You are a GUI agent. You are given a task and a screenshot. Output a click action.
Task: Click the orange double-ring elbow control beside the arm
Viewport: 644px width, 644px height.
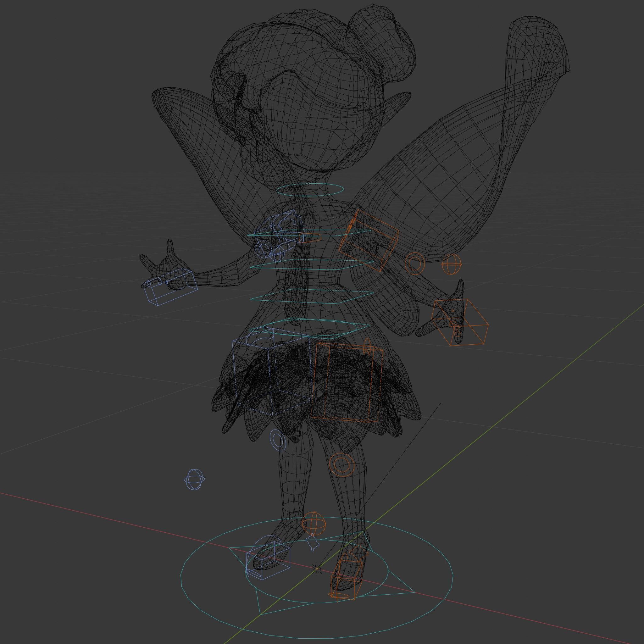pos(416,263)
